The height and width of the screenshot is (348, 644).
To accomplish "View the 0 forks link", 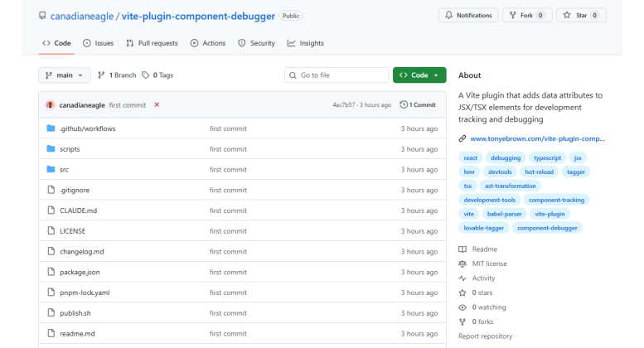I will 476,321.
